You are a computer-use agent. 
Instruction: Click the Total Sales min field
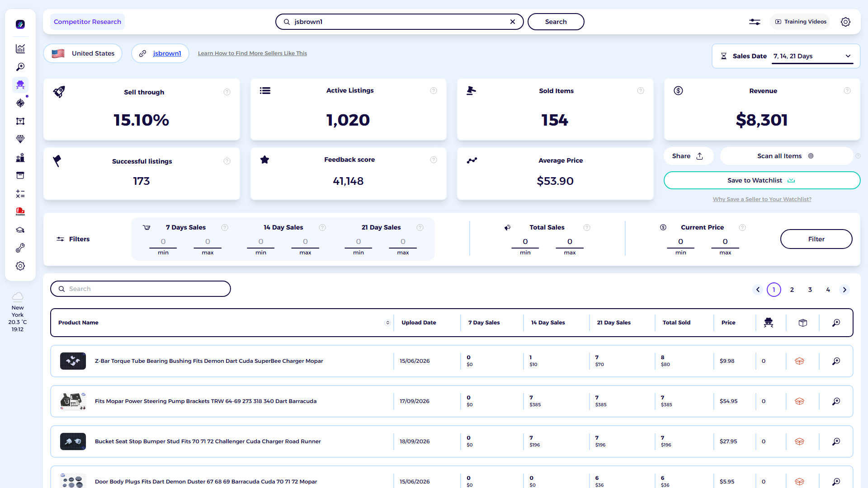[525, 242]
